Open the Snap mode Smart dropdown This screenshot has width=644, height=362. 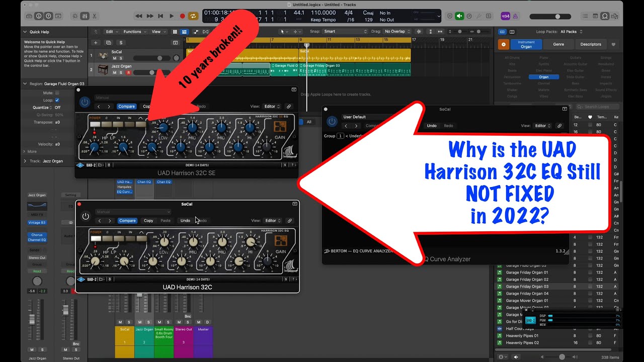tap(346, 31)
